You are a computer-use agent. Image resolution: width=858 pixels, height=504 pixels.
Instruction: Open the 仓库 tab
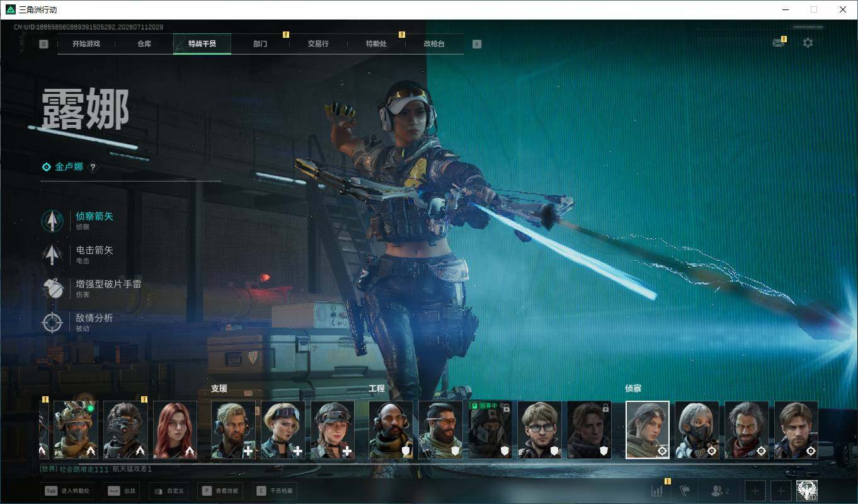coord(144,44)
